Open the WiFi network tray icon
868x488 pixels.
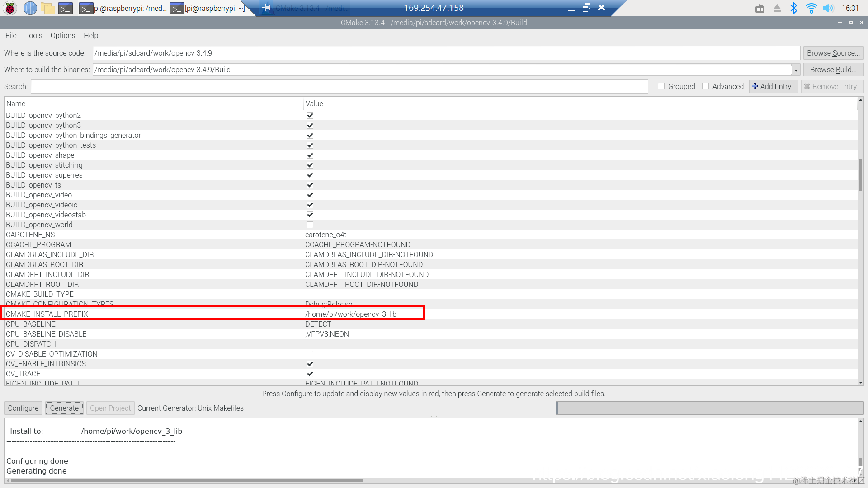pyautogui.click(x=811, y=8)
